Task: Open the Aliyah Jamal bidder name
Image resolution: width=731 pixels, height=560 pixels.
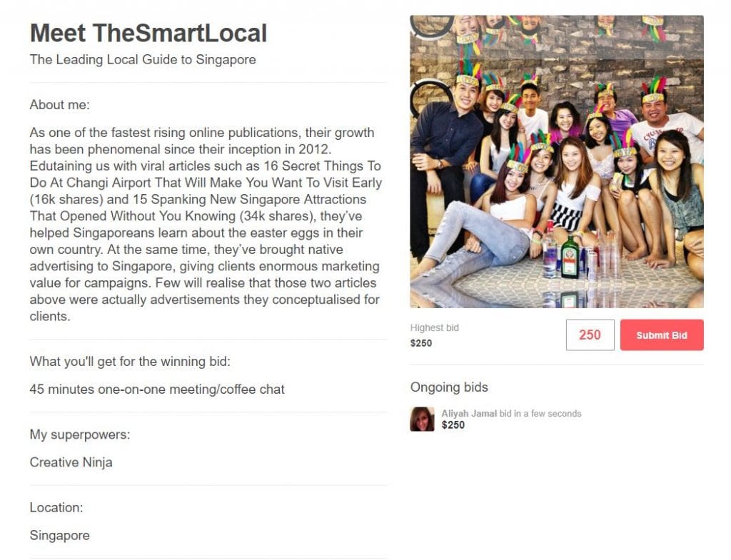Action: [469, 413]
